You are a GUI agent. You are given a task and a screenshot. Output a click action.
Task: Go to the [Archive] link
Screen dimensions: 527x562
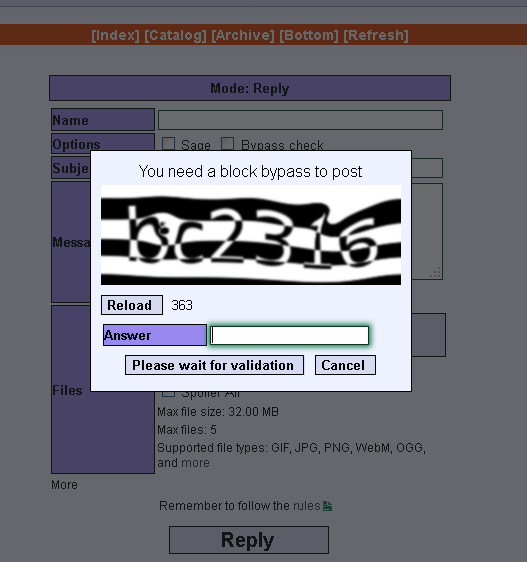pos(243,35)
